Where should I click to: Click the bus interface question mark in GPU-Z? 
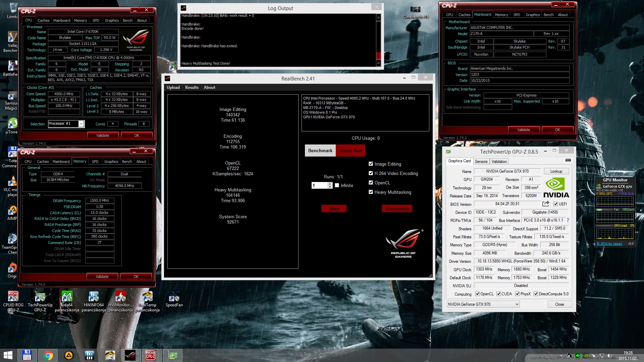click(568, 220)
